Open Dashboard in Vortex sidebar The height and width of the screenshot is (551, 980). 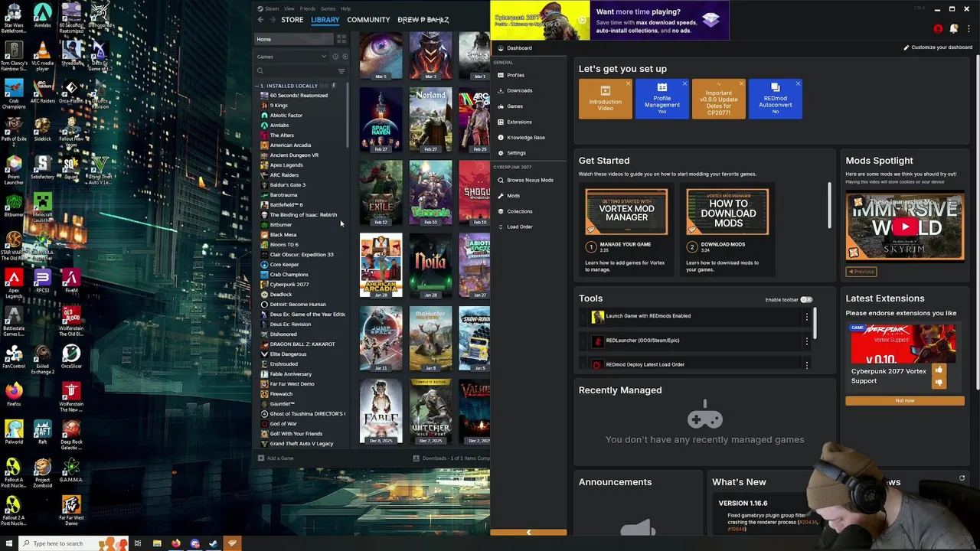(528, 48)
